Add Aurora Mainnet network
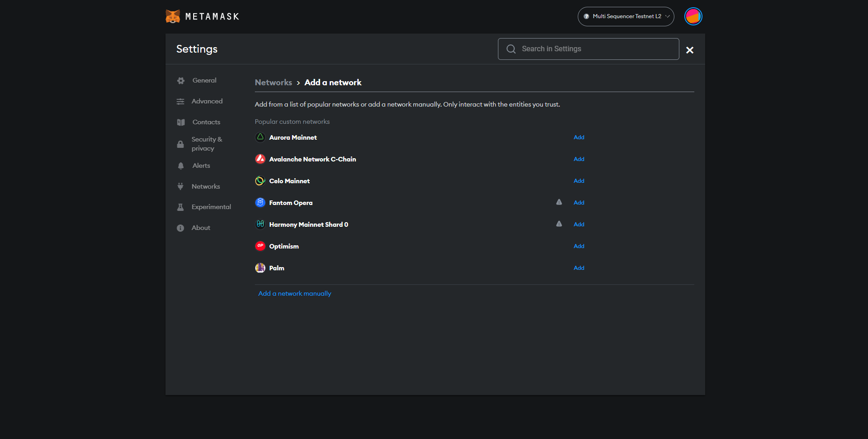868x439 pixels. pyautogui.click(x=579, y=137)
